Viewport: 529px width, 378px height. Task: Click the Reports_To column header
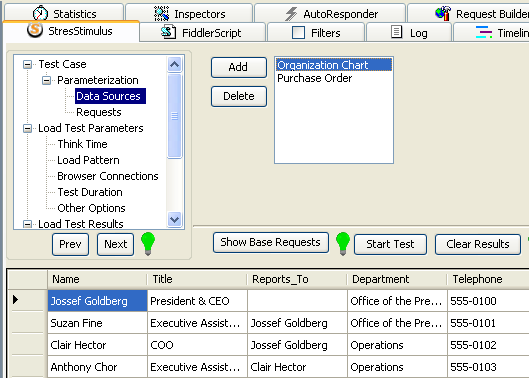(297, 279)
